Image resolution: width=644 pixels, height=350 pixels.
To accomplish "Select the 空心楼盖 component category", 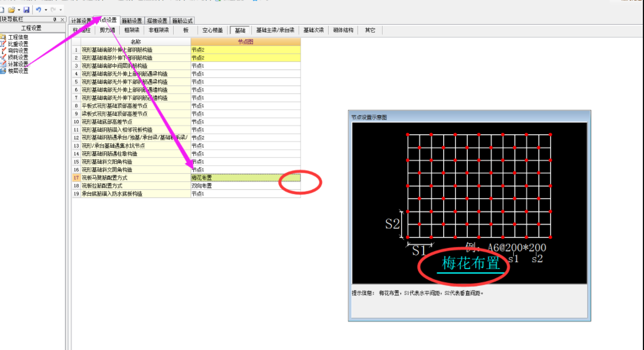I will point(213,30).
